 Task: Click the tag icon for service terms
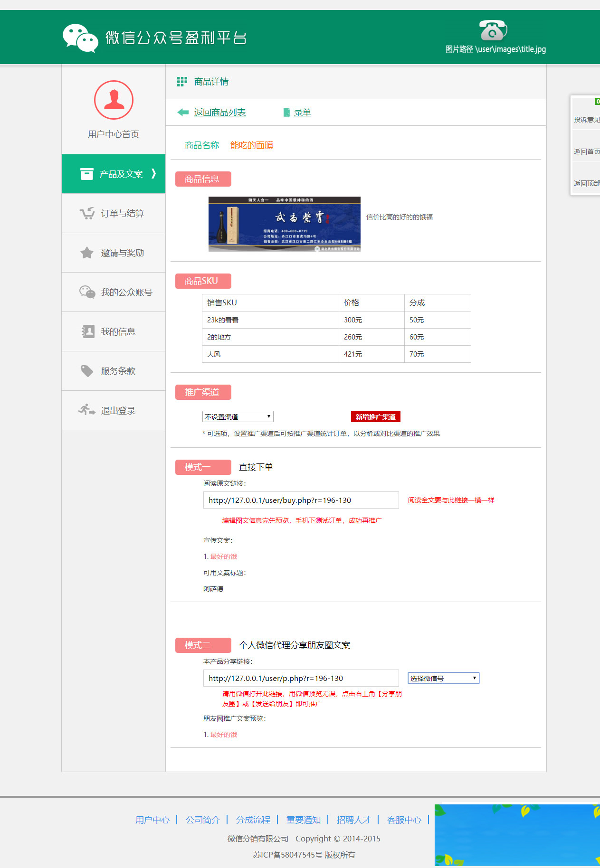tap(87, 371)
